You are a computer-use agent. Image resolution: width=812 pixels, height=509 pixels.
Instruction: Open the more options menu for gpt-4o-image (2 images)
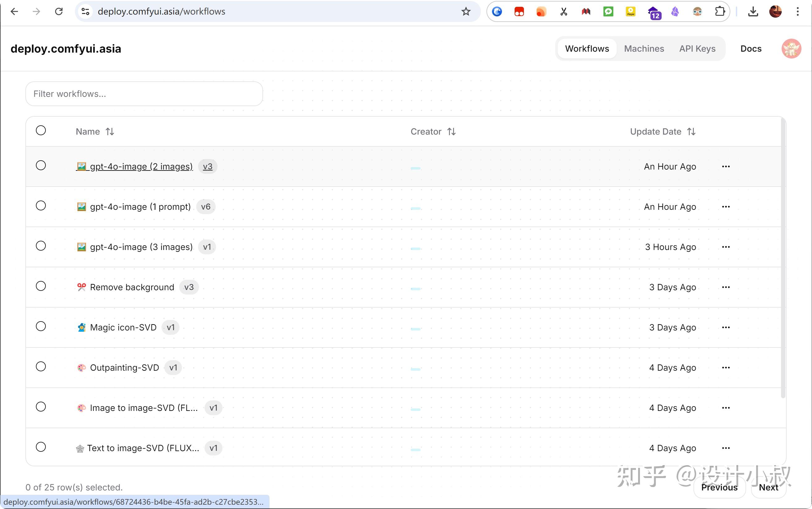[x=725, y=167]
